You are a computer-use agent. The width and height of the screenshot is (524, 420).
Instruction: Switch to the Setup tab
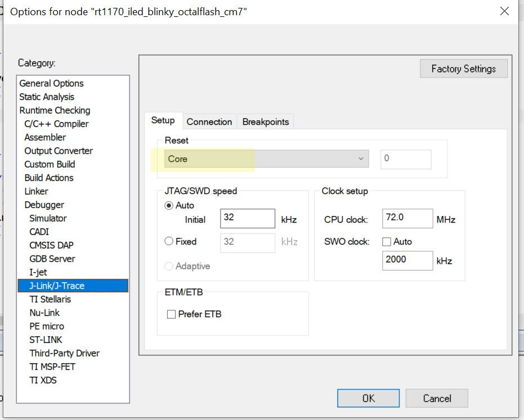163,120
